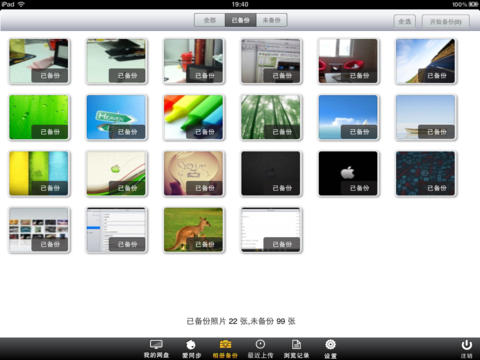Open the green water droplets photo
The width and height of the screenshot is (480, 360).
pyautogui.click(x=39, y=117)
